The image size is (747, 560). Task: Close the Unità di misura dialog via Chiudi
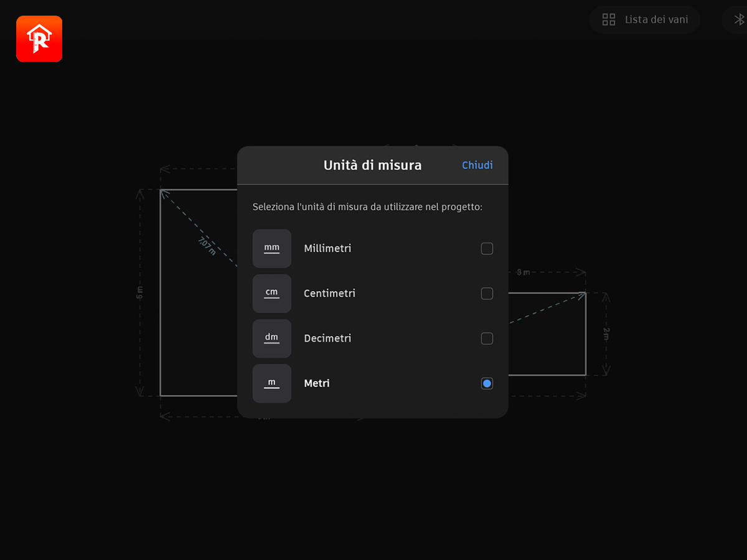click(x=477, y=165)
